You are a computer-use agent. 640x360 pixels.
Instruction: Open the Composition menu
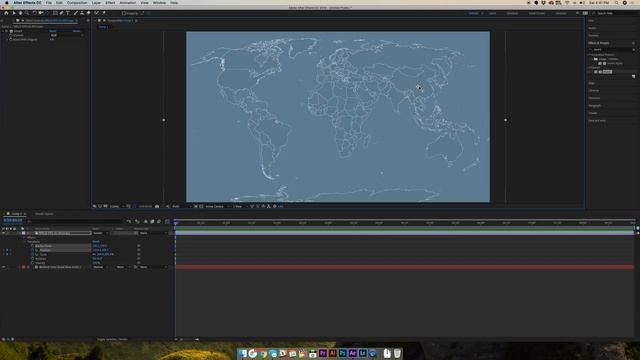tap(77, 3)
